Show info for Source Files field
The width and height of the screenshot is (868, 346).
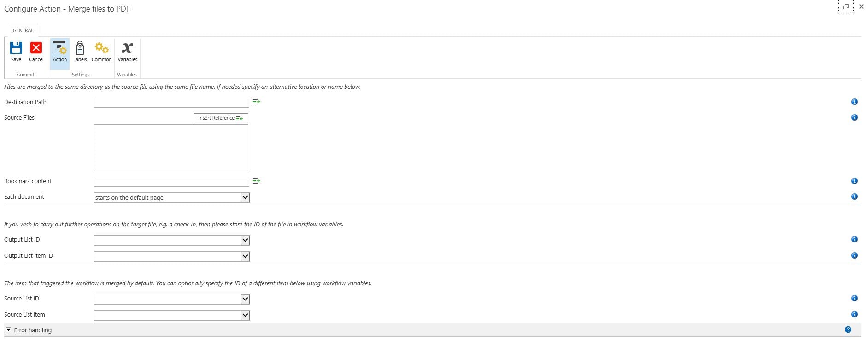pos(854,117)
